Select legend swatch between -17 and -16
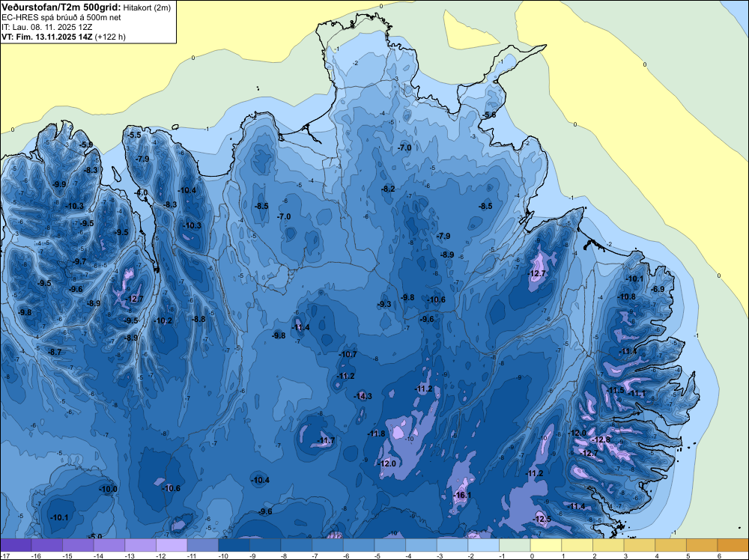749x560 pixels. [16, 545]
